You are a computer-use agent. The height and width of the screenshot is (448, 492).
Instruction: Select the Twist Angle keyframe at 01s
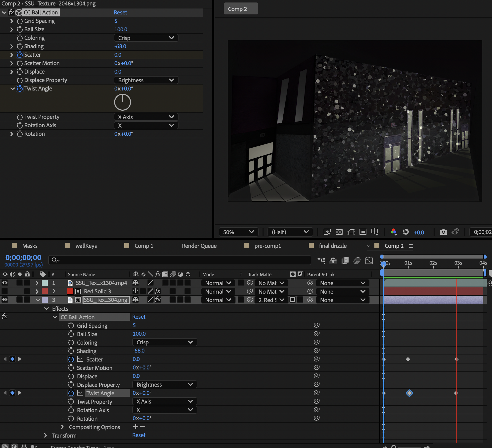click(409, 393)
